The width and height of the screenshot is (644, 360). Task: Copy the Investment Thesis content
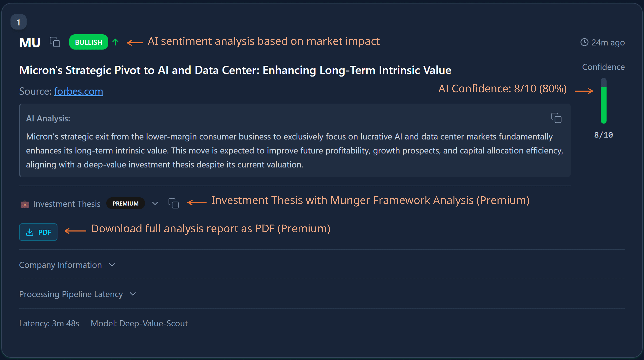[x=173, y=203]
